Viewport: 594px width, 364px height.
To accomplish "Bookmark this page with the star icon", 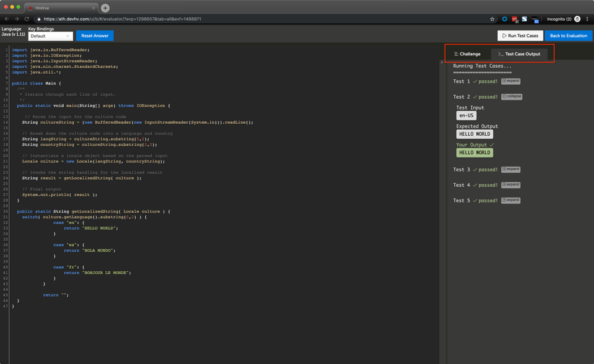I will point(492,19).
